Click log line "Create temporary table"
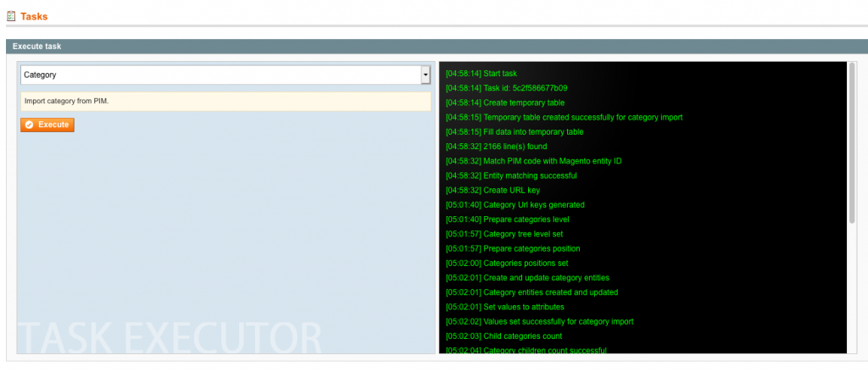This screenshot has height=372, width=868. pyautogui.click(x=505, y=103)
